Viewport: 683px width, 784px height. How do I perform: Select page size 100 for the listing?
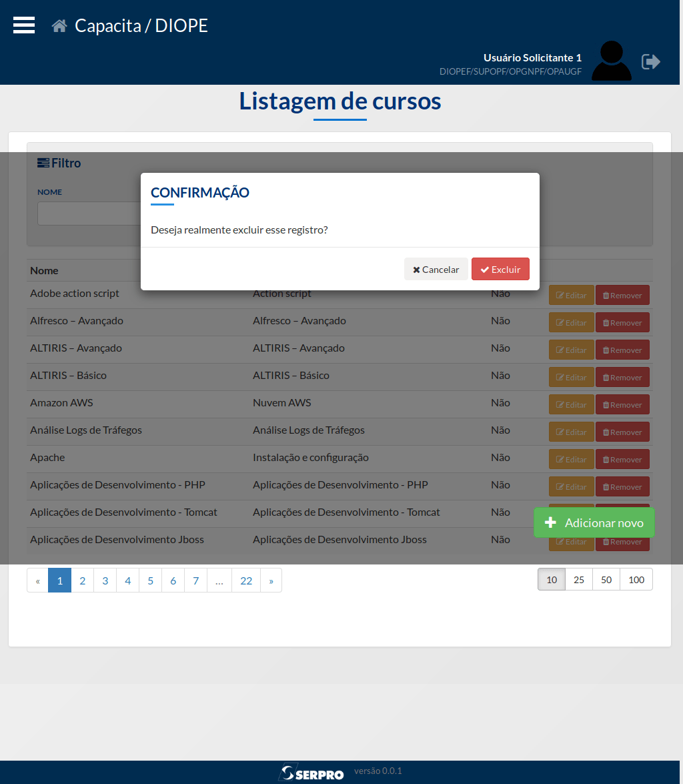coord(636,579)
